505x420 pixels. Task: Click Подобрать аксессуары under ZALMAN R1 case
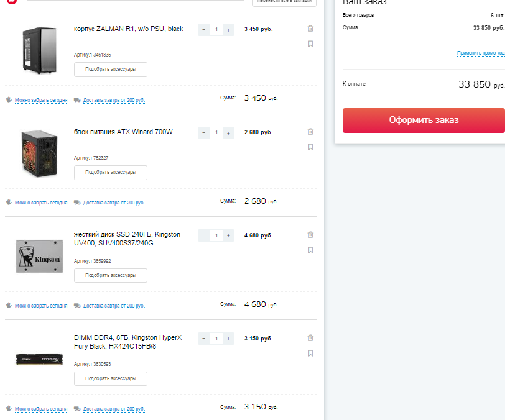(x=111, y=69)
